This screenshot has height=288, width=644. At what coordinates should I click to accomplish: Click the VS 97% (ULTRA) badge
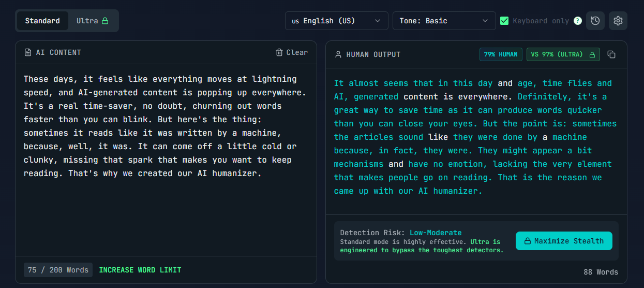click(x=563, y=54)
